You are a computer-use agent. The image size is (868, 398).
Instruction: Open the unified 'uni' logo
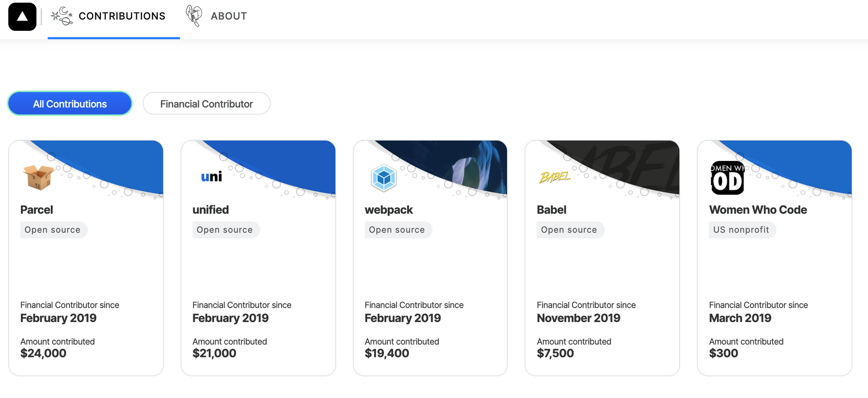(x=211, y=177)
